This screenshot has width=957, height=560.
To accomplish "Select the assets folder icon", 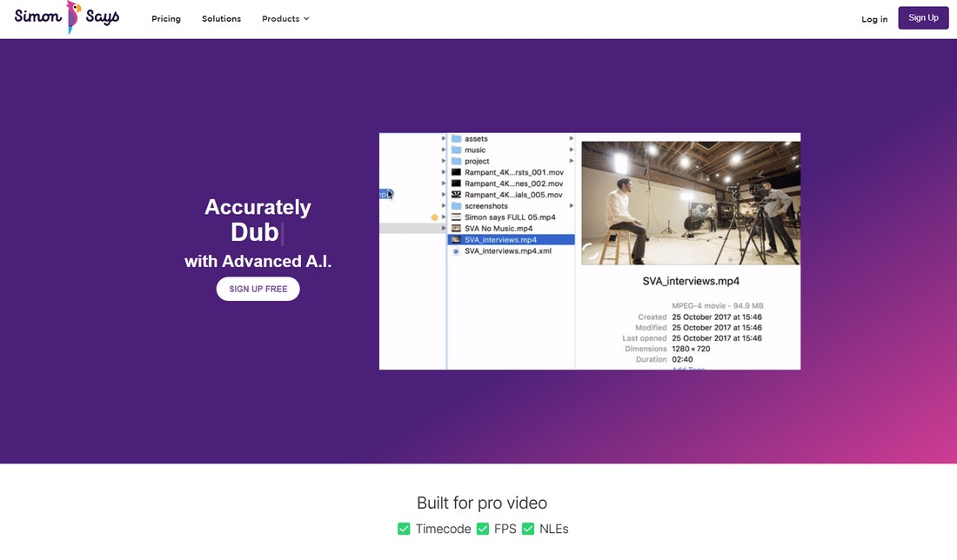I will pyautogui.click(x=456, y=139).
